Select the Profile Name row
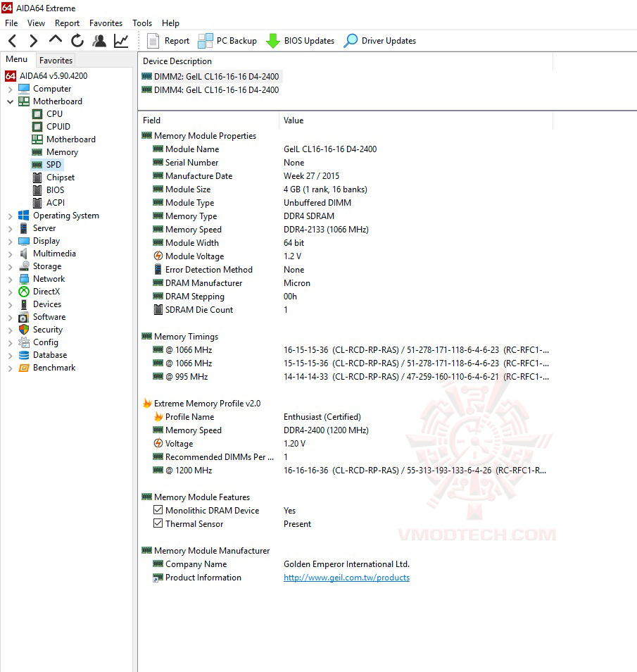 346,417
